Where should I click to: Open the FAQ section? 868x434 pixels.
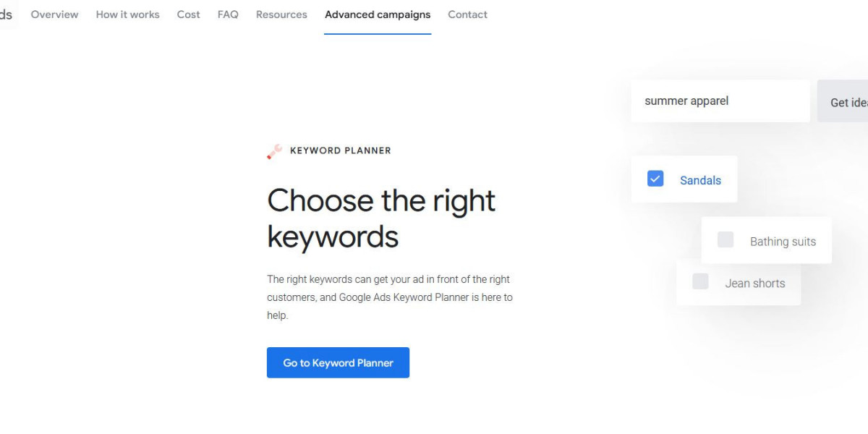click(x=228, y=14)
